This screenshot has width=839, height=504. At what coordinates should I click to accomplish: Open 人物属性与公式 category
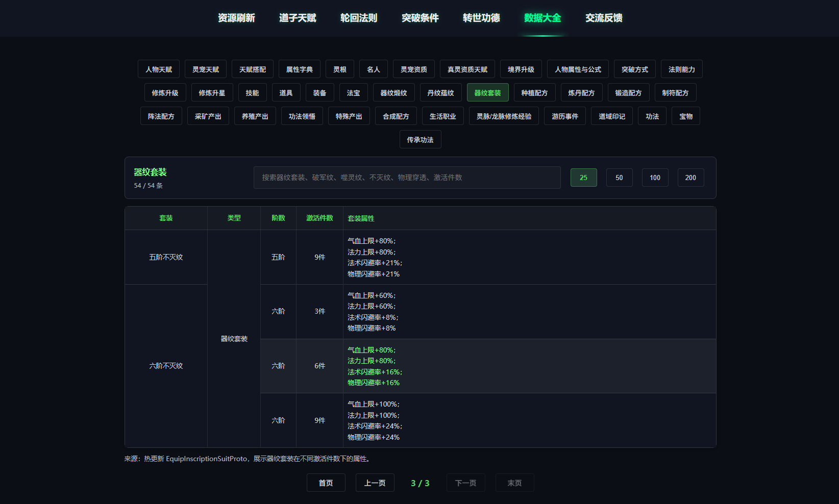(578, 69)
